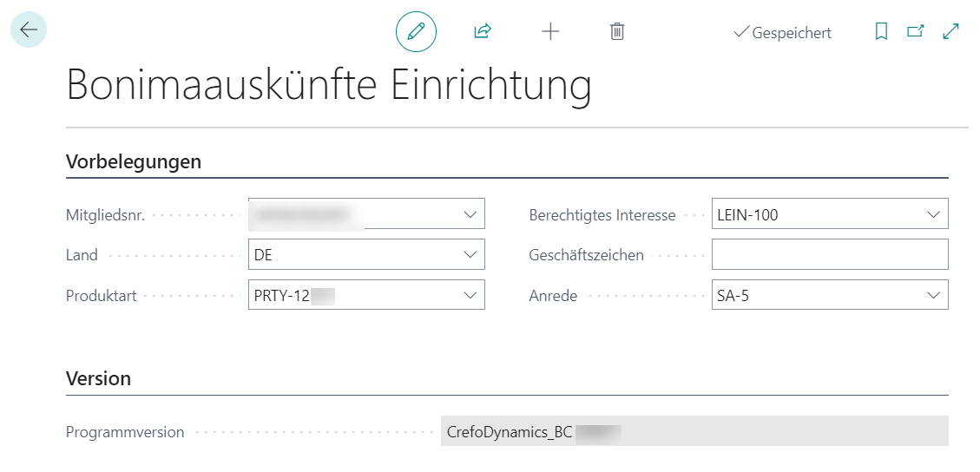This screenshot has width=980, height=472.
Task: Collapse the Version section header
Action: (98, 378)
